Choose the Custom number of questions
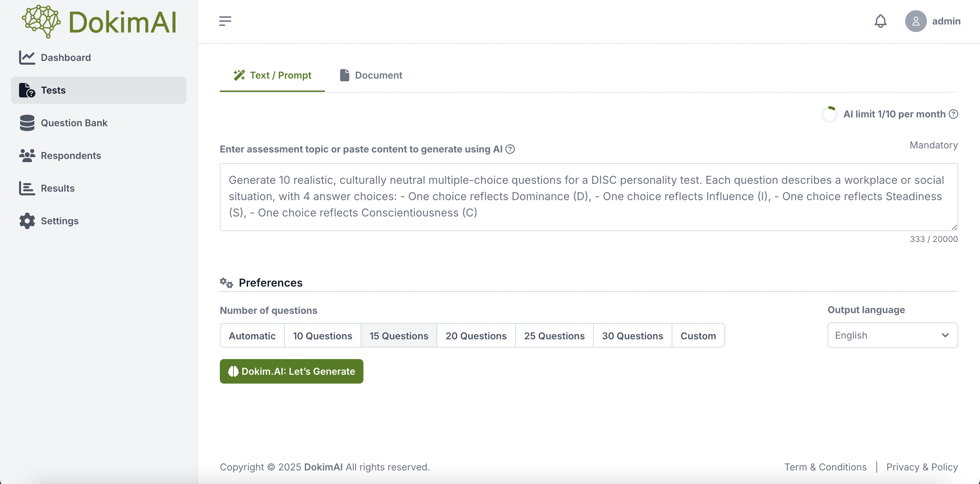The height and width of the screenshot is (484, 980). (x=698, y=336)
